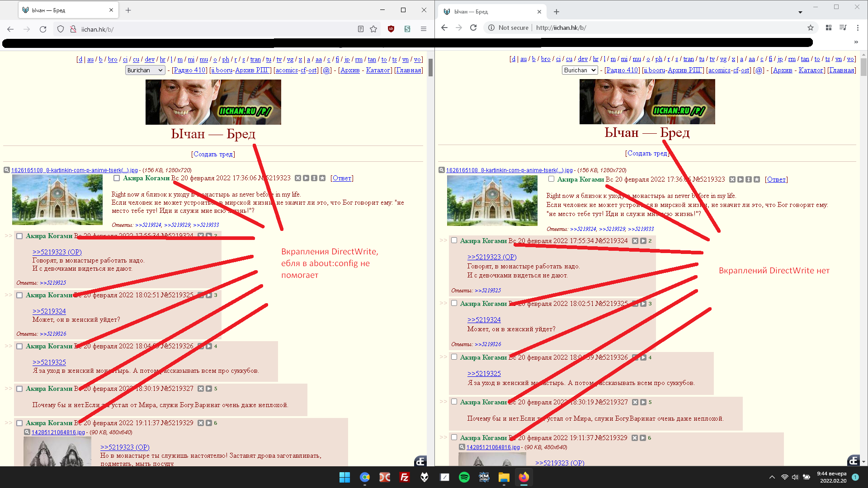
Task: Click Создать тред link in left window
Action: pyautogui.click(x=213, y=154)
